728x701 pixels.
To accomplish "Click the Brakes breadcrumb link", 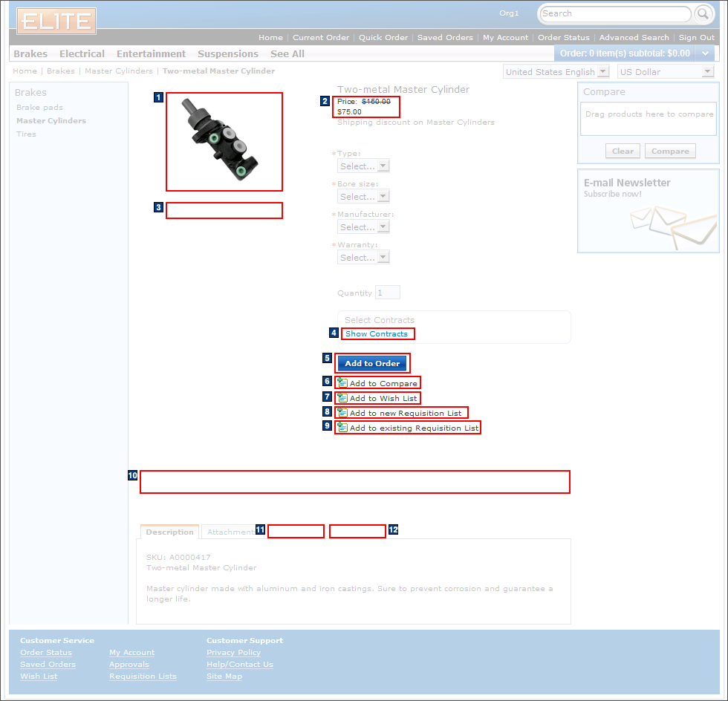I will point(61,71).
